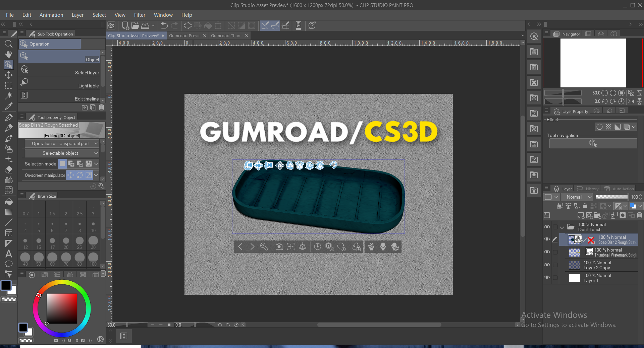The image size is (644, 348).
Task: Select the Eraser tool
Action: (9, 169)
